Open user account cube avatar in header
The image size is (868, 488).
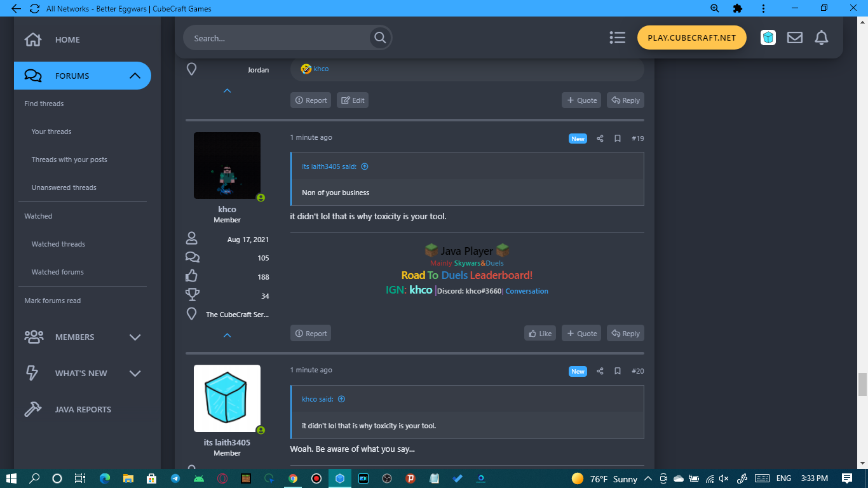coord(768,37)
